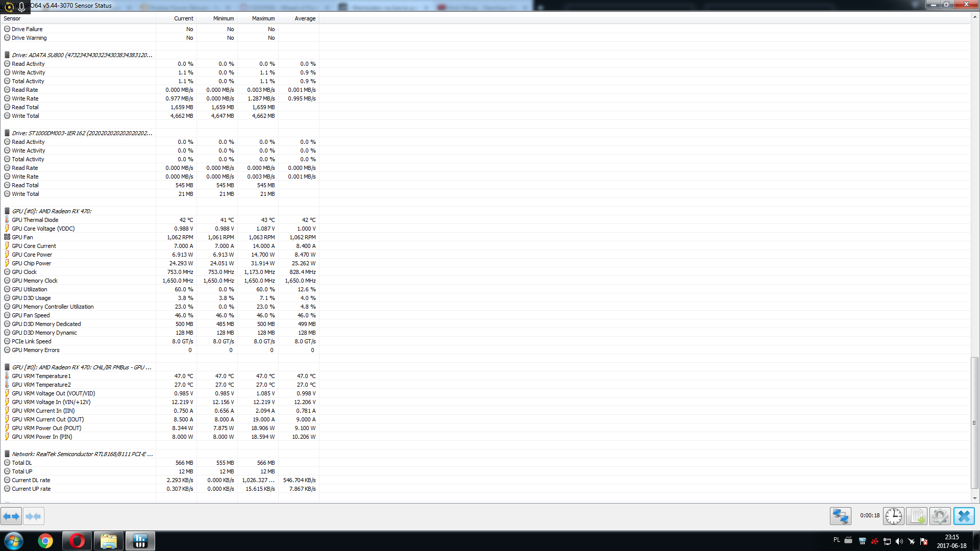Click the Sensor column header
This screenshot has height=551, width=980.
point(78,18)
